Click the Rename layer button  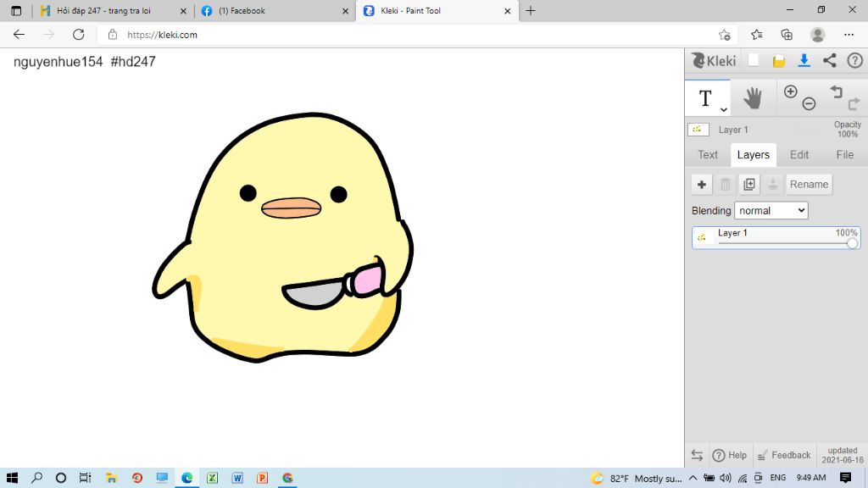click(809, 185)
